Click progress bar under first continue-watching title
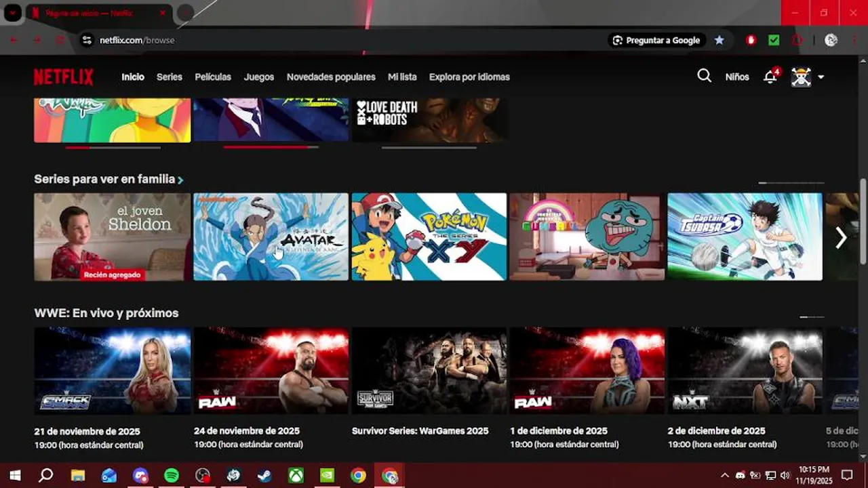Screen dimensions: 868x488 tap(113, 147)
